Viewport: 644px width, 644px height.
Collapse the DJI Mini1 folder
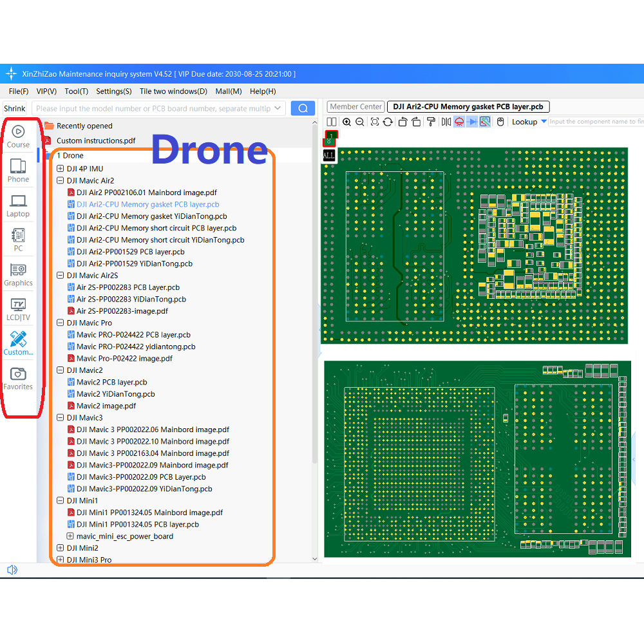click(60, 500)
